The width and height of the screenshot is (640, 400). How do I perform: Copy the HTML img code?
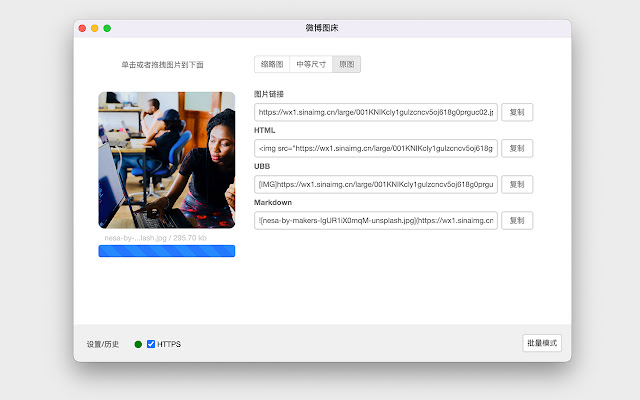(x=517, y=148)
